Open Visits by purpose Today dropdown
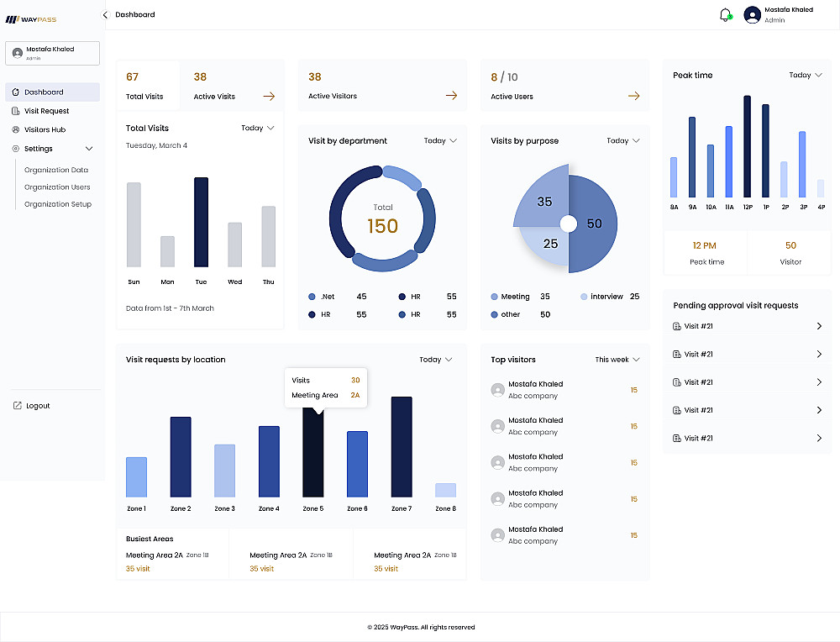The height and width of the screenshot is (642, 840). point(623,141)
